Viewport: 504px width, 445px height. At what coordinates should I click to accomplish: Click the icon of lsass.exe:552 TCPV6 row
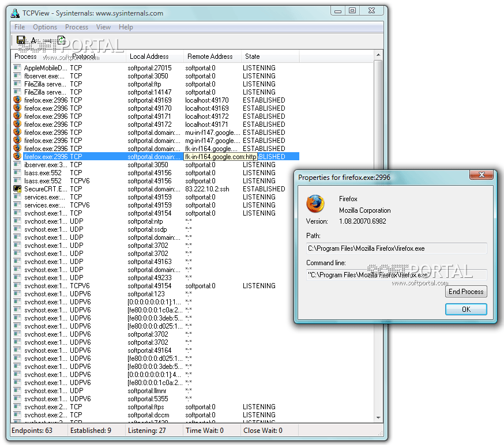[17, 180]
